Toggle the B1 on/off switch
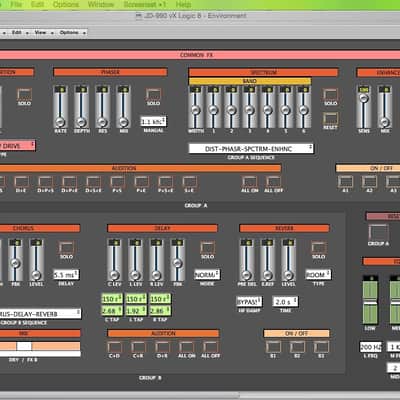Image resolution: width=400 pixels, height=400 pixels. click(273, 347)
